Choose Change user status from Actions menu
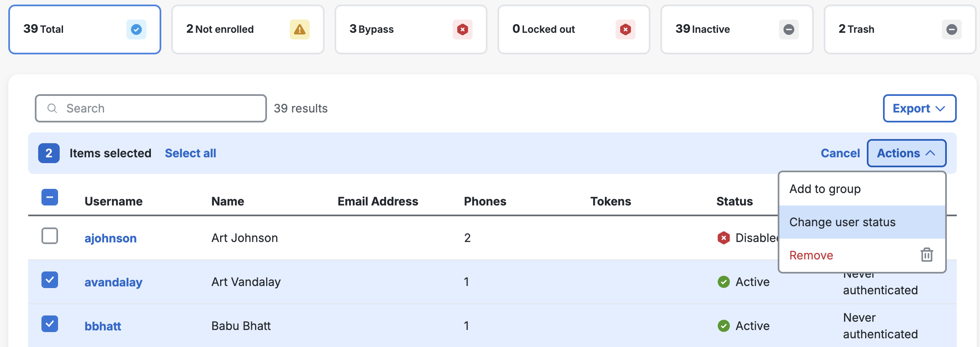The image size is (980, 347). click(843, 222)
